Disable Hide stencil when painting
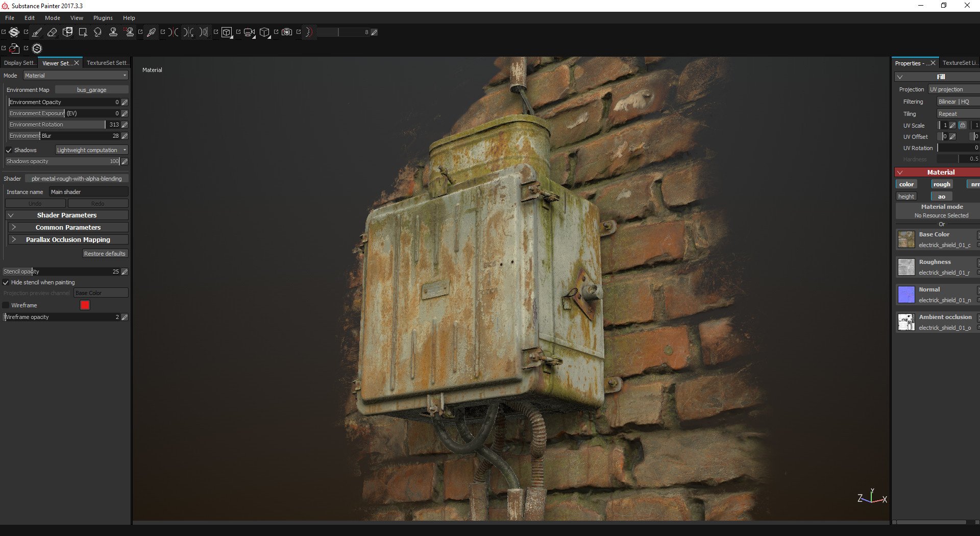The image size is (980, 536). click(x=6, y=282)
